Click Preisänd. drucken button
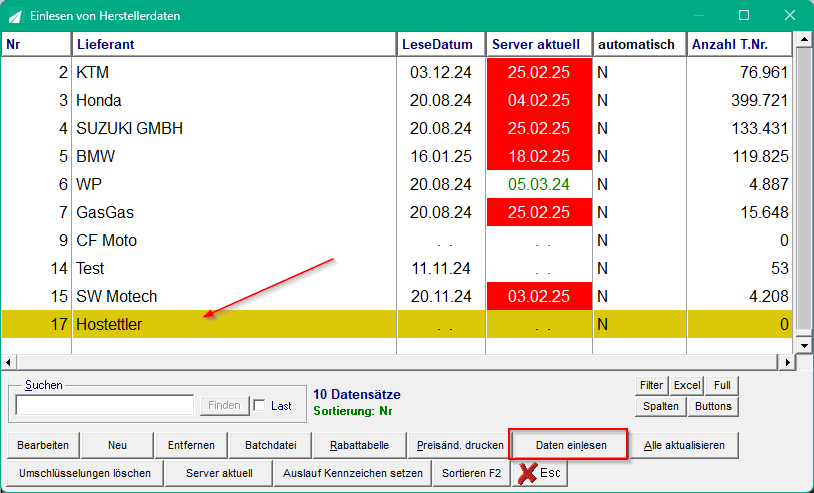 460,445
